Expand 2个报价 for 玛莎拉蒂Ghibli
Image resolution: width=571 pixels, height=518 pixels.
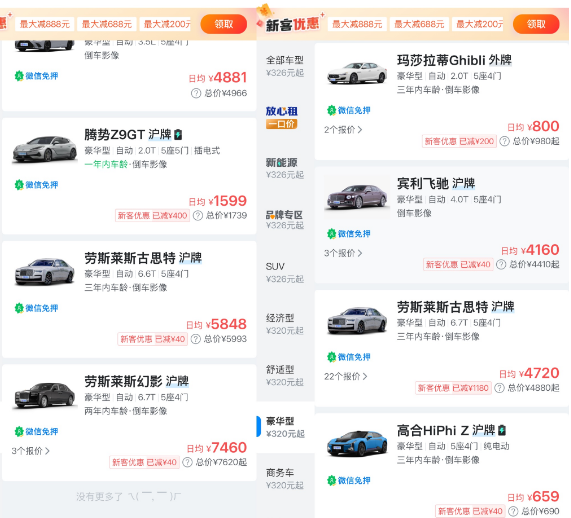pyautogui.click(x=343, y=130)
